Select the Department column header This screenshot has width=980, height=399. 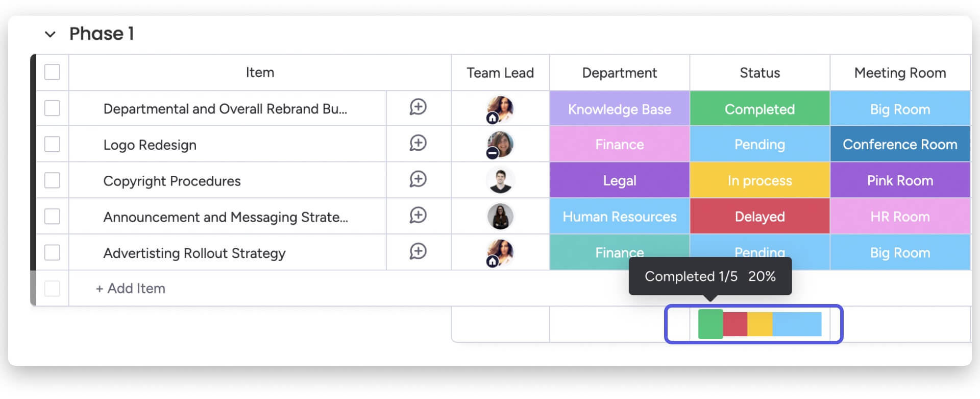pyautogui.click(x=620, y=73)
